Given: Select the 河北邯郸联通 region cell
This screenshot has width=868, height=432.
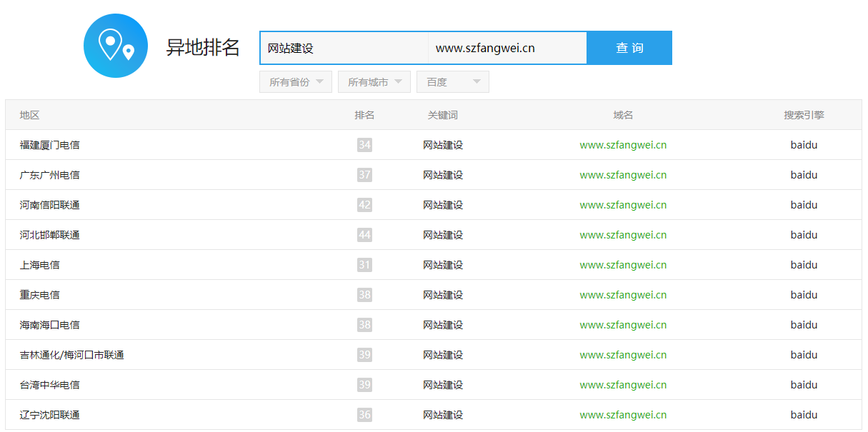Looking at the screenshot, I should click(49, 235).
